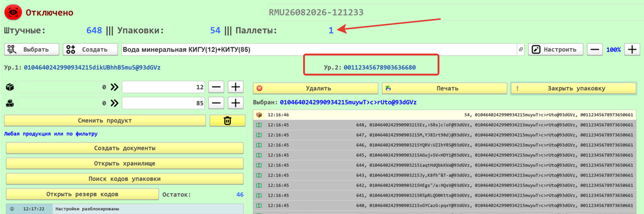The height and width of the screenshot is (214, 644).
Task: Click the box package icon in 12:16:46 row
Action: pyautogui.click(x=259, y=115)
